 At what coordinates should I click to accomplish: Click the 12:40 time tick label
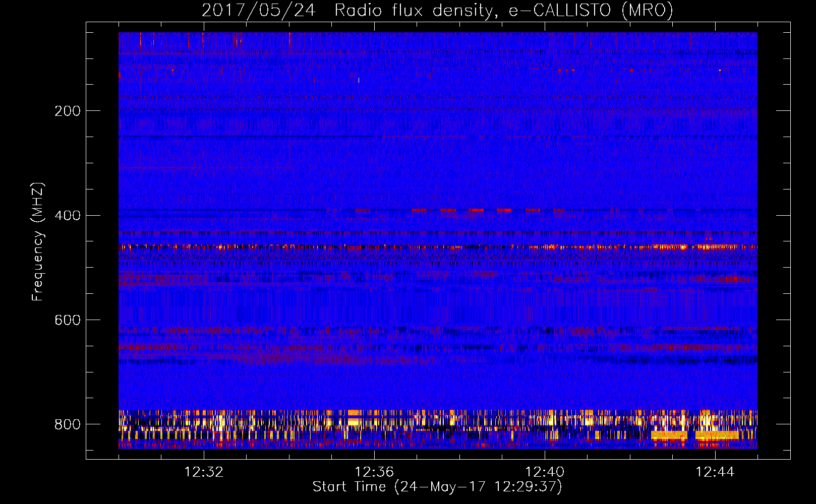[545, 472]
